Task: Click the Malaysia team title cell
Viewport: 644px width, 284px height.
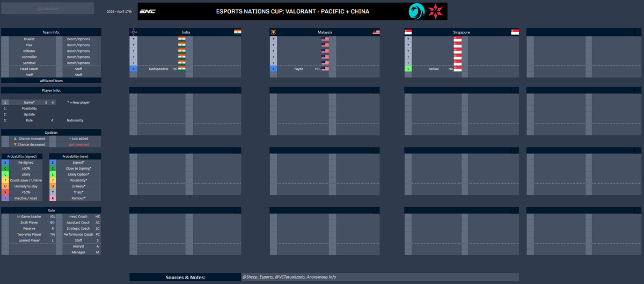Action: coord(325,32)
